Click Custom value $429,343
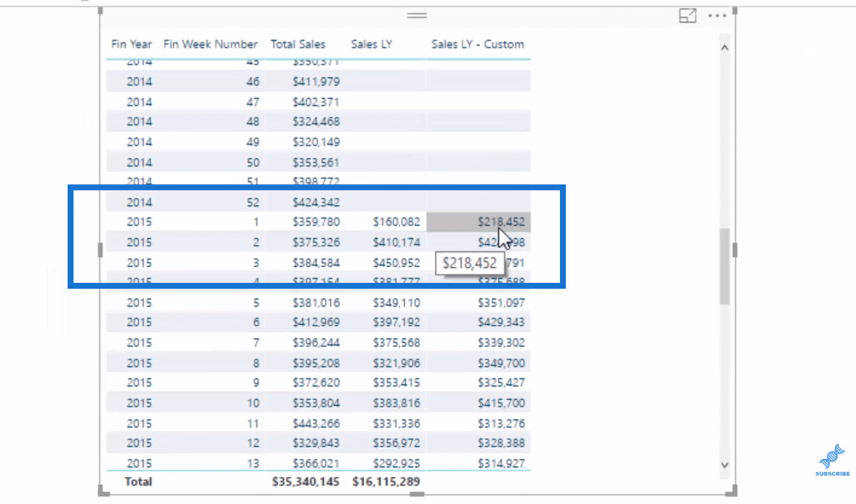 pyautogui.click(x=502, y=322)
